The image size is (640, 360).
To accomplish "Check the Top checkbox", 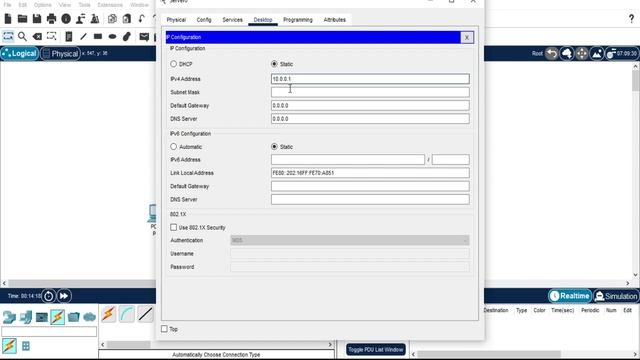I will (164, 329).
